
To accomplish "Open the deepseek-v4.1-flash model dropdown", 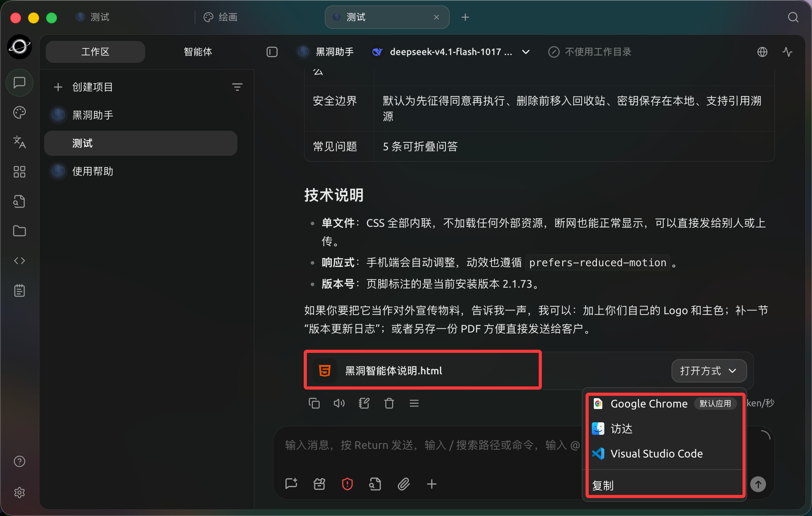I will click(451, 52).
